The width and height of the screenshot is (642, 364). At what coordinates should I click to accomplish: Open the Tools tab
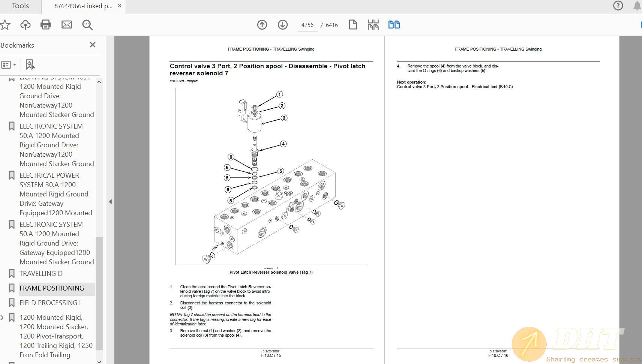coord(20,6)
